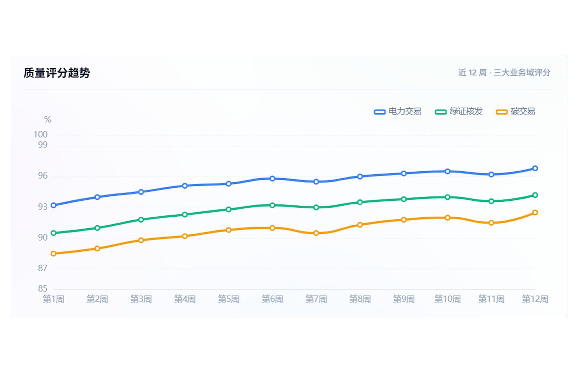Click the green data point at 第10周
580x392 pixels.
point(448,197)
